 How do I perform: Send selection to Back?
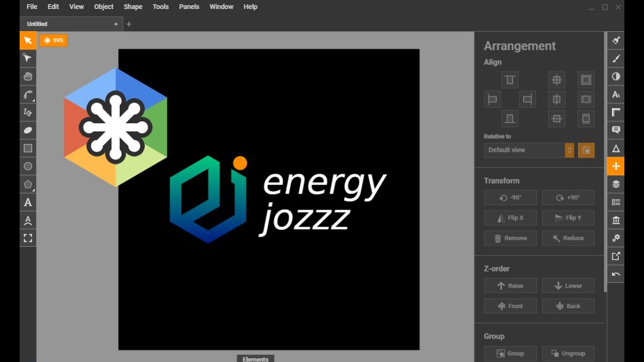[568, 306]
